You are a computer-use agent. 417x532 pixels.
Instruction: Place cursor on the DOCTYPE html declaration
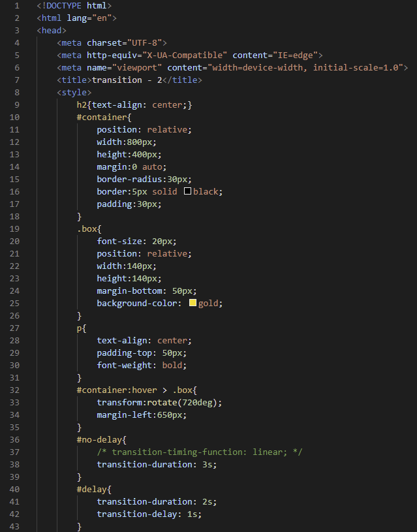tap(74, 6)
